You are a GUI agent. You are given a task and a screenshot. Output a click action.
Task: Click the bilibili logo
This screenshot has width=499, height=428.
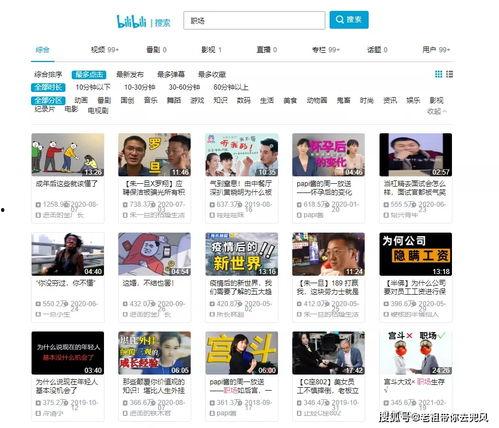click(x=131, y=22)
